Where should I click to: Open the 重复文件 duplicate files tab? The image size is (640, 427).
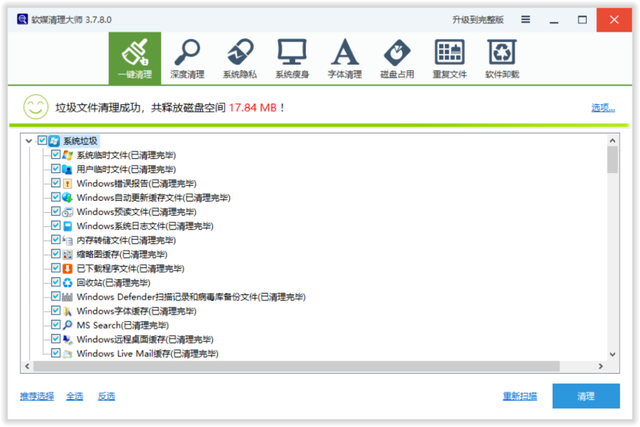pyautogui.click(x=450, y=58)
